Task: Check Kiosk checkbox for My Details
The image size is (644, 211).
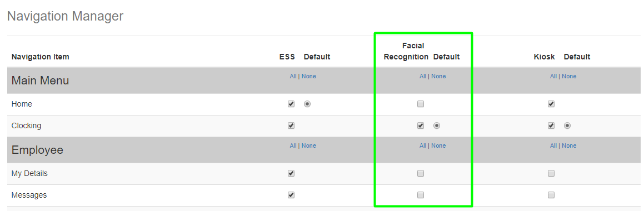Action: (x=551, y=173)
